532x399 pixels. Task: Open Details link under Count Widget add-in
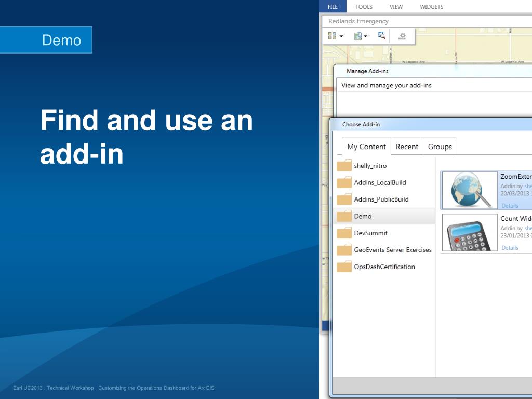click(510, 248)
